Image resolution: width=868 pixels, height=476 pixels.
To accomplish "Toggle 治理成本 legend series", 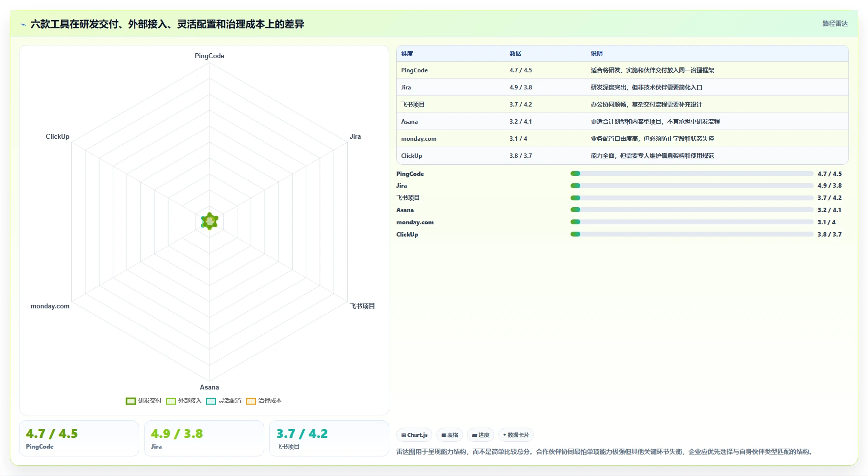I will coord(264,401).
